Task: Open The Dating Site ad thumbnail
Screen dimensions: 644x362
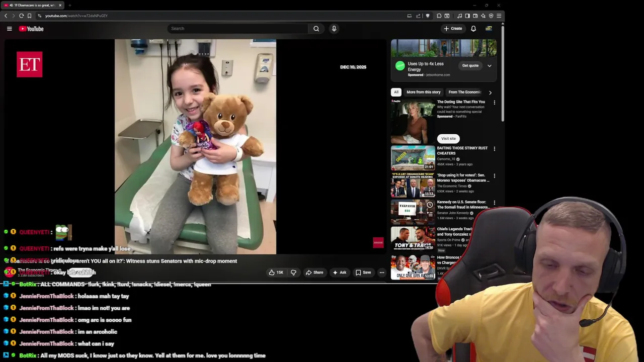Action: point(413,122)
